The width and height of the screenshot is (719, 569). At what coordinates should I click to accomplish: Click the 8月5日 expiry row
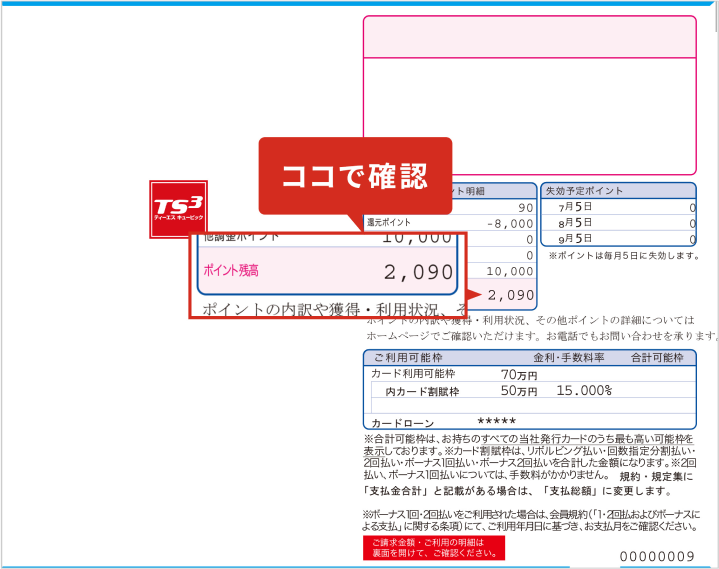(617, 223)
